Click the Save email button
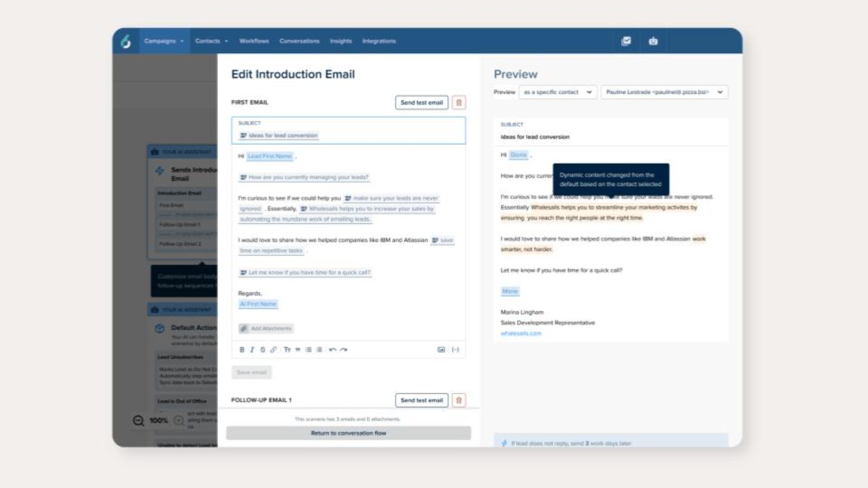Image resolution: width=868 pixels, height=488 pixels. [x=252, y=373]
